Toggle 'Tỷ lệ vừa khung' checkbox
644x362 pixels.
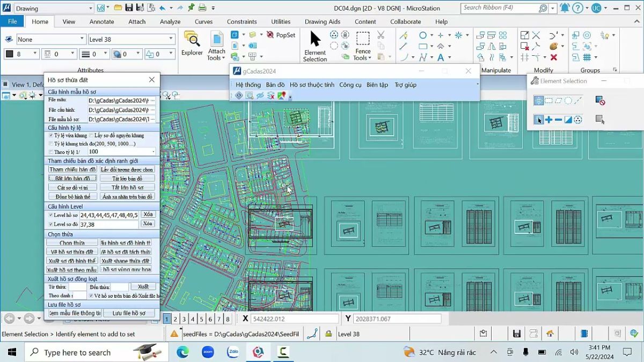pos(50,136)
